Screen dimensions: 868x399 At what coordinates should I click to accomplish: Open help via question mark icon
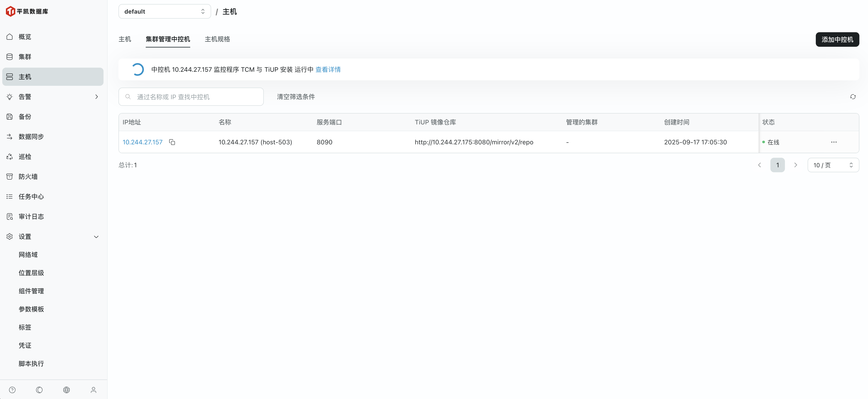pyautogui.click(x=12, y=390)
